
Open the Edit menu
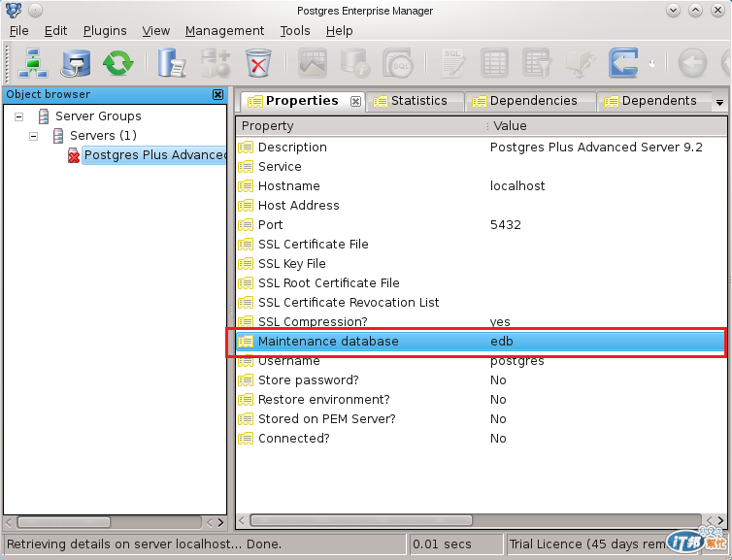(x=55, y=31)
